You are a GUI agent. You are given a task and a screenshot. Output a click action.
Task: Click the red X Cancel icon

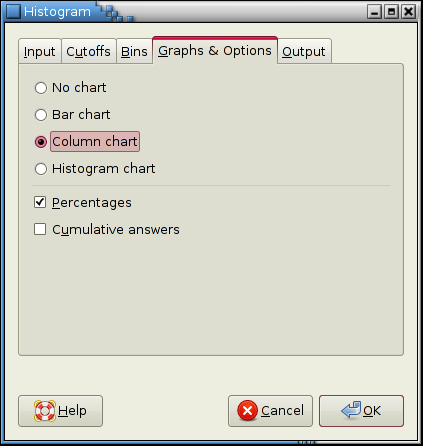point(247,410)
